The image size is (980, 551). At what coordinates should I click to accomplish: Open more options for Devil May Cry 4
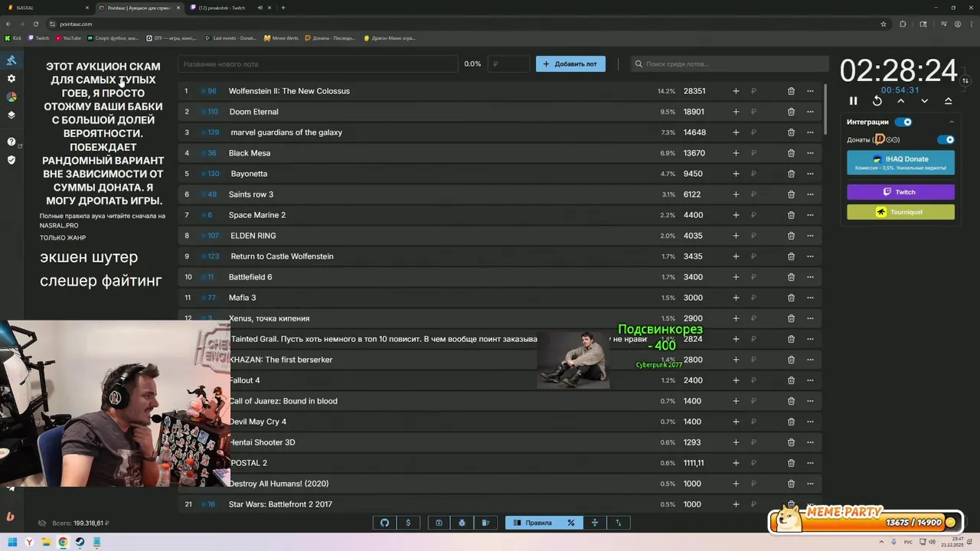pos(810,422)
